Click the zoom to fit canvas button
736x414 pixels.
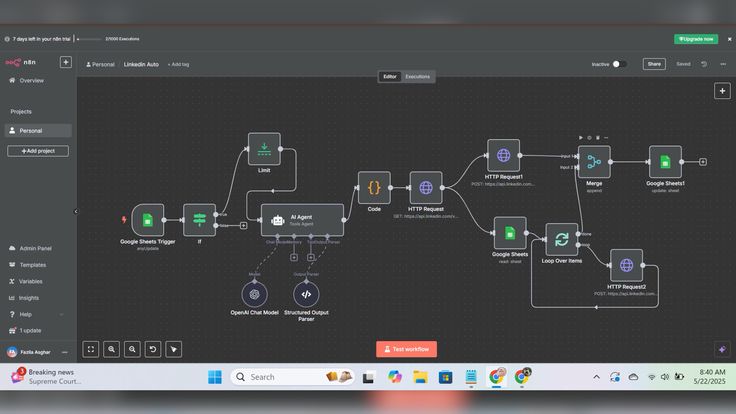click(91, 349)
